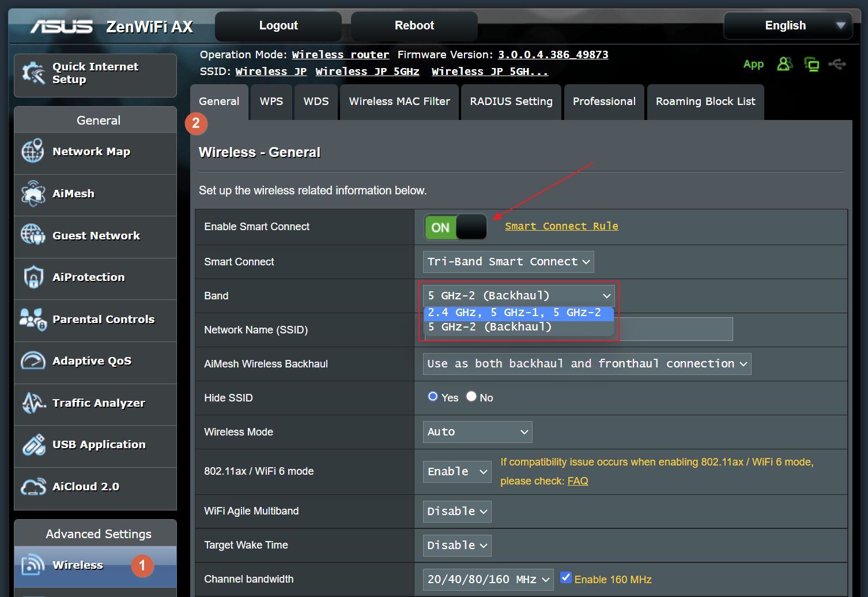The image size is (868, 597).
Task: Click the Parental Controls icon
Action: 33,319
